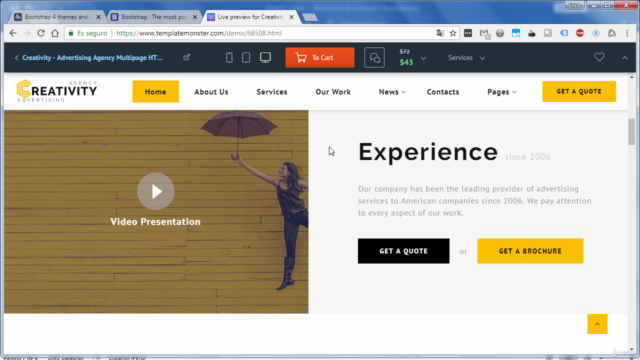Expand the Pages menu
This screenshot has height=360, width=640.
coord(502,92)
